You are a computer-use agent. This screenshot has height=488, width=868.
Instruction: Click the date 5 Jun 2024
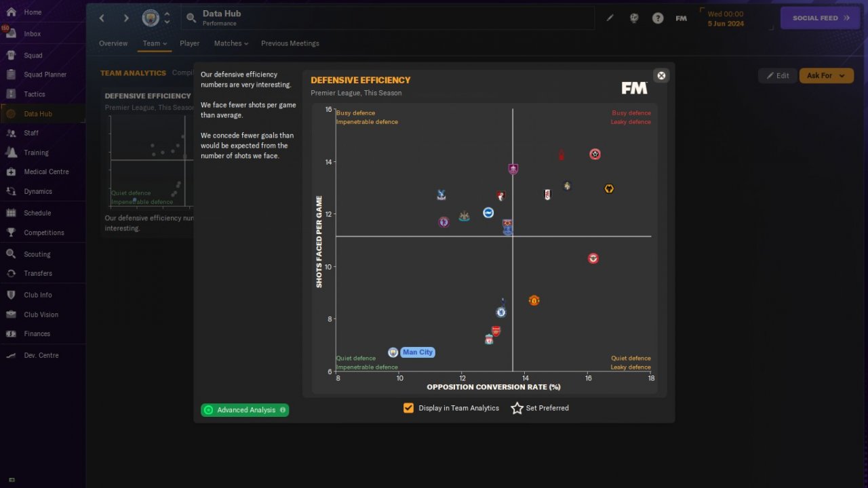pyautogui.click(x=726, y=24)
